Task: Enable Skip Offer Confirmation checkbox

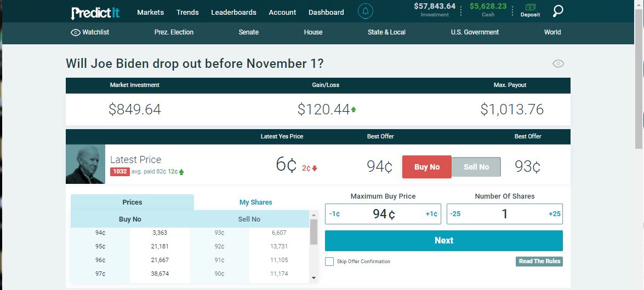Action: point(329,262)
